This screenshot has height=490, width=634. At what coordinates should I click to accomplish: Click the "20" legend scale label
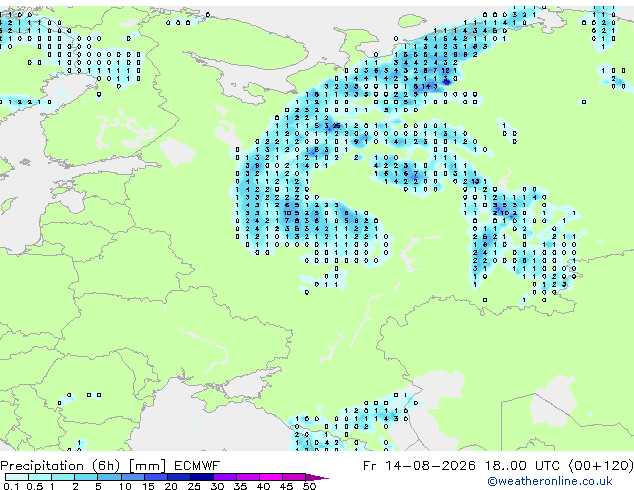pos(171,486)
